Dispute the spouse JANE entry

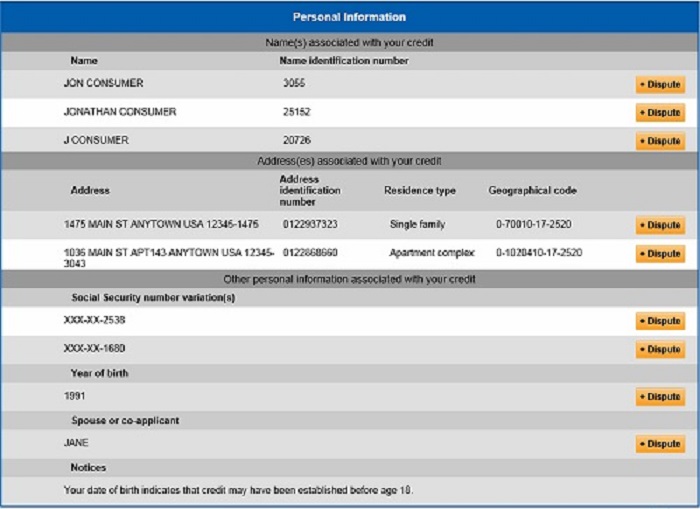point(660,444)
